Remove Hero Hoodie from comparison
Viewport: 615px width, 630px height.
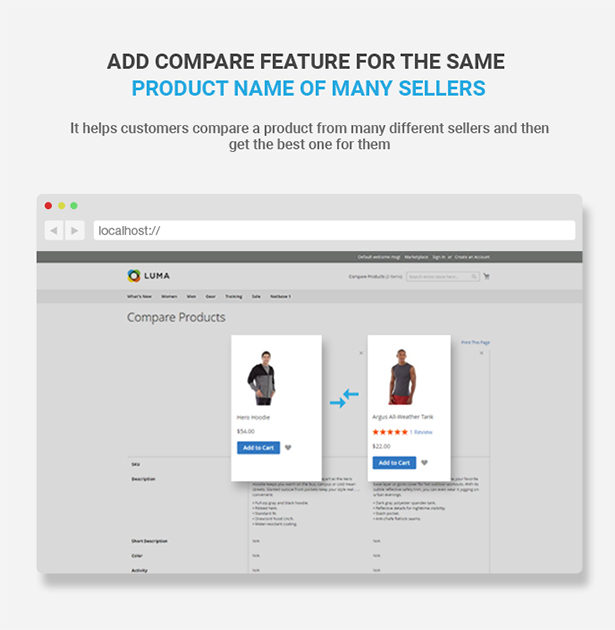tap(361, 353)
